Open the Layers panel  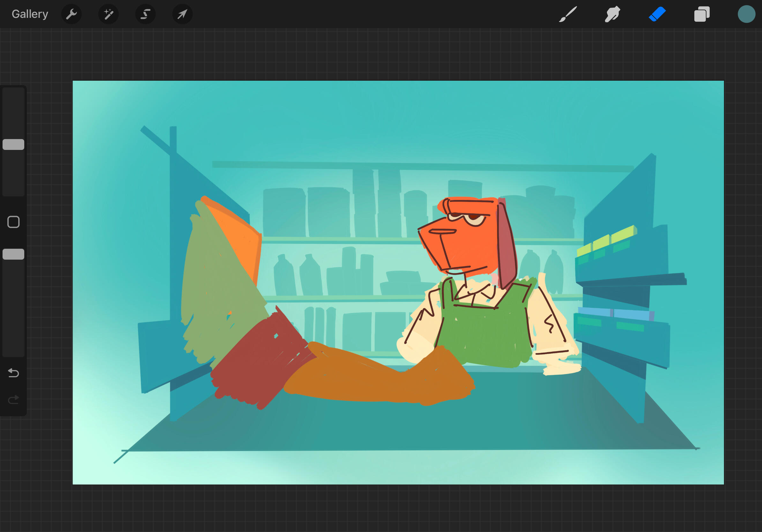click(x=701, y=14)
